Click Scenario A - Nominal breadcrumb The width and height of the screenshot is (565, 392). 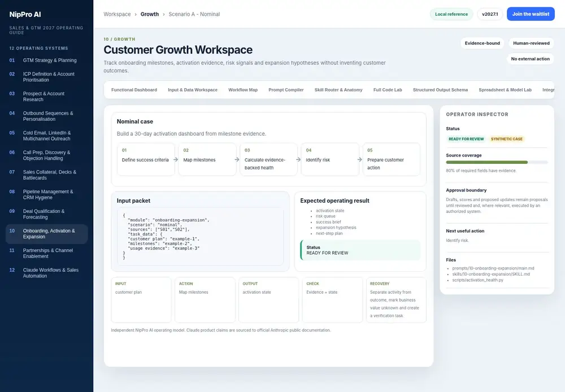pos(194,14)
